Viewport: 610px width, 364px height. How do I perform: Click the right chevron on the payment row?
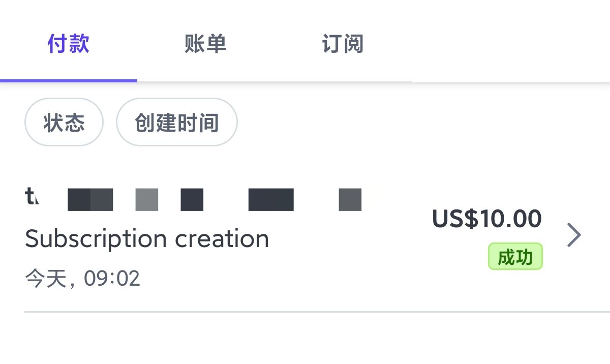click(574, 235)
